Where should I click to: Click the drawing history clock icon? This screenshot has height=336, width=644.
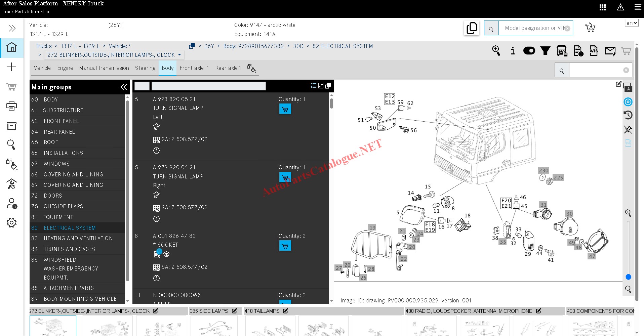[628, 115]
